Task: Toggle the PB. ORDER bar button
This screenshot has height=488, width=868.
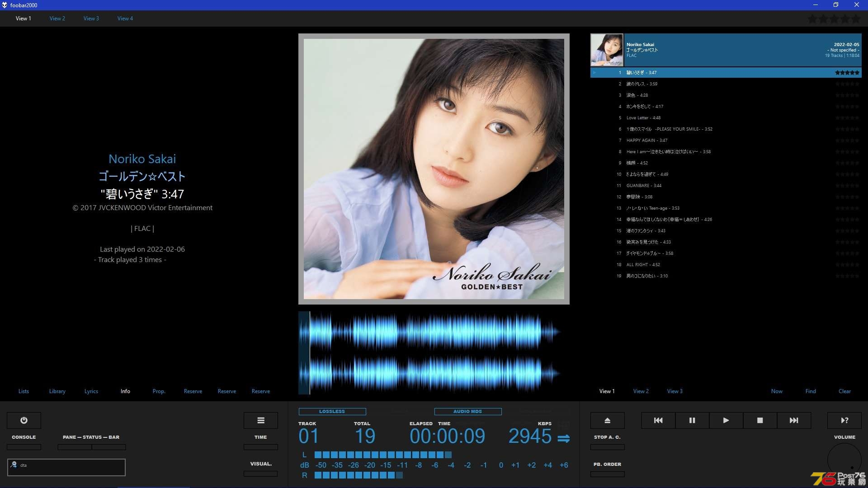Action: point(608,474)
